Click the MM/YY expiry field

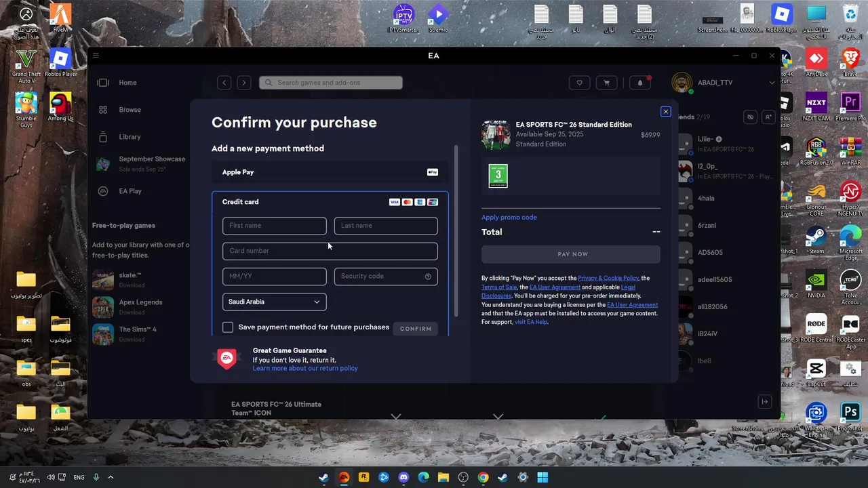275,277
